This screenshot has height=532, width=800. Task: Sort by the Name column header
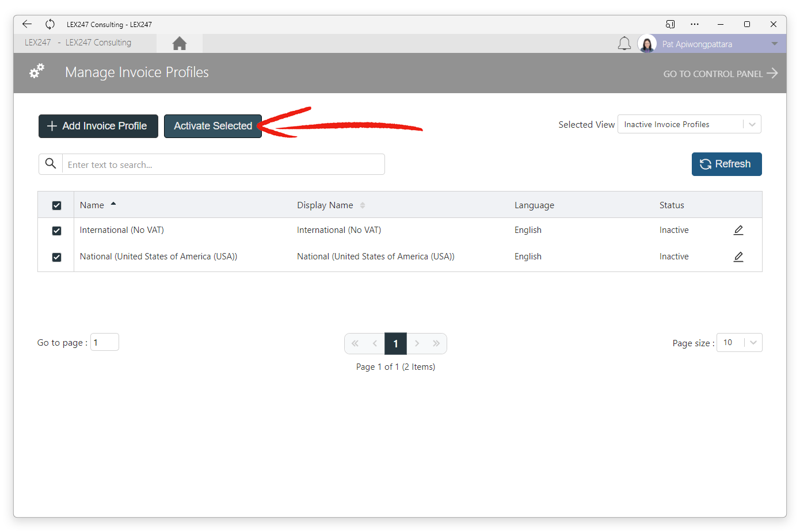(x=92, y=205)
